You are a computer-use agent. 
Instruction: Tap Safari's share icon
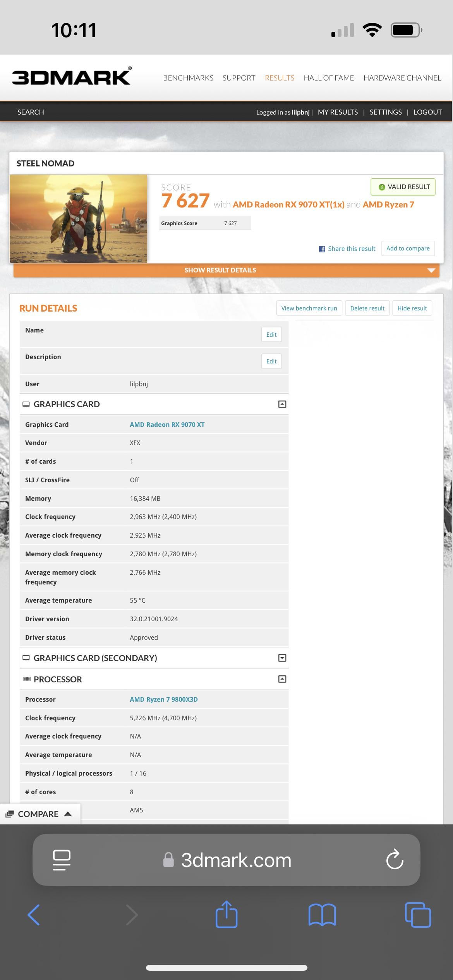[x=226, y=915]
